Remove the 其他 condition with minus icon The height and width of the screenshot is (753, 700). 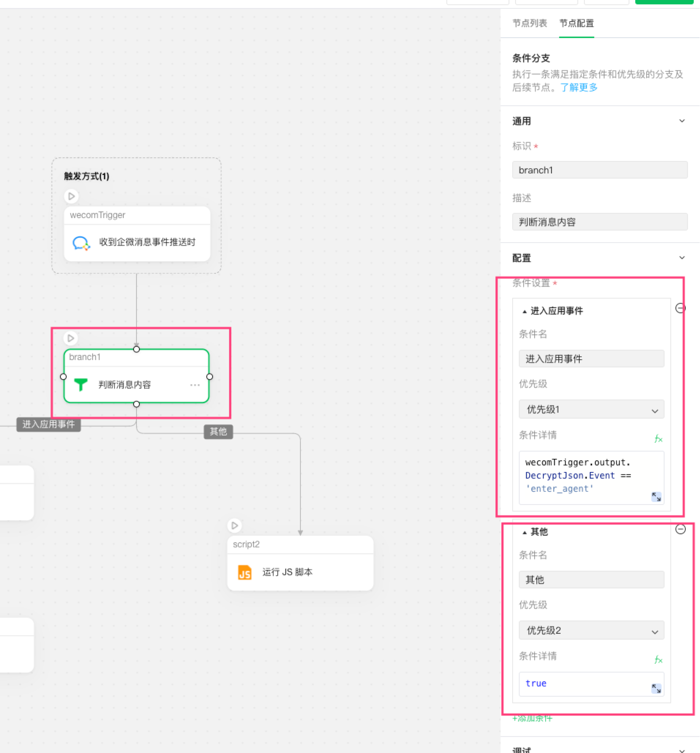coord(680,529)
